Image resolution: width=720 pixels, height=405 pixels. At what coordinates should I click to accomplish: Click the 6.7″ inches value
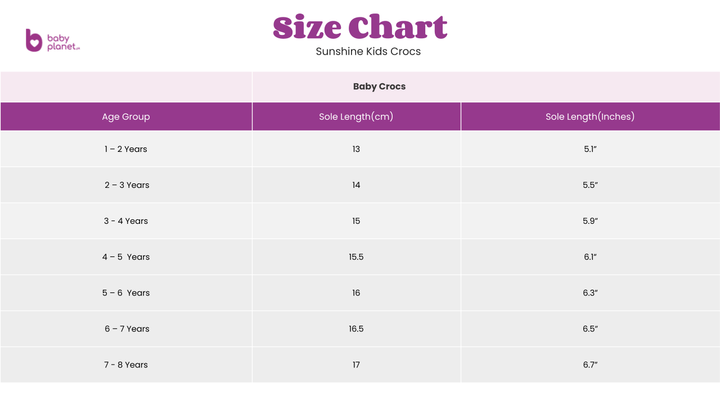pos(590,365)
